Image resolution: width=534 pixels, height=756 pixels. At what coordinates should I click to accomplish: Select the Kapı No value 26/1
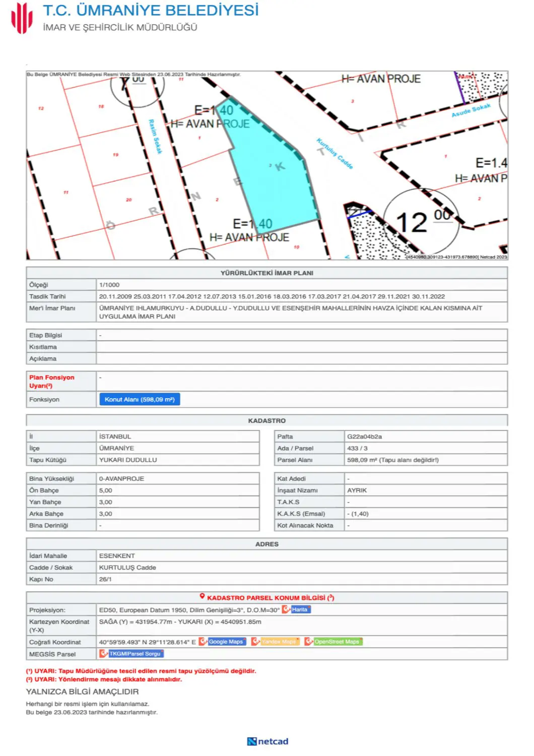click(x=105, y=579)
